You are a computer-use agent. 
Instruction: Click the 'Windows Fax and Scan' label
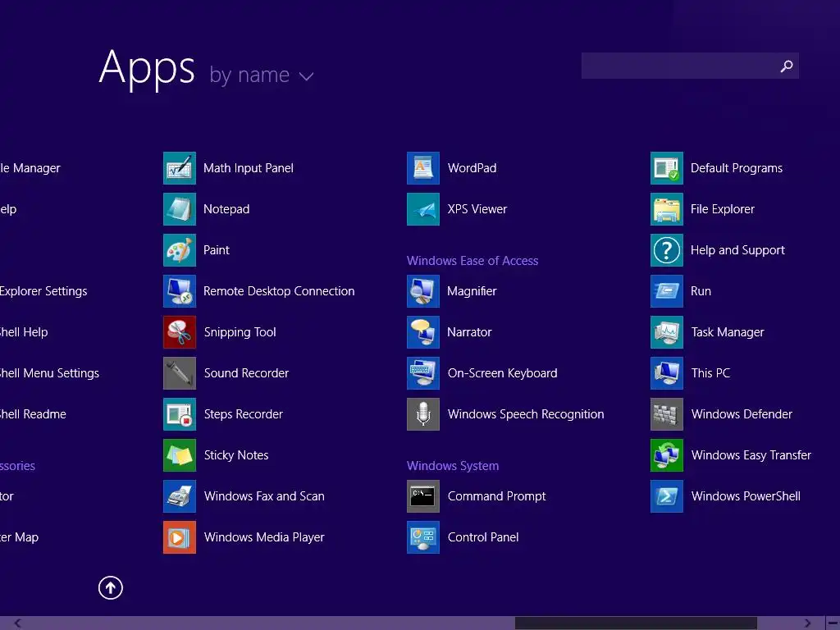click(264, 496)
